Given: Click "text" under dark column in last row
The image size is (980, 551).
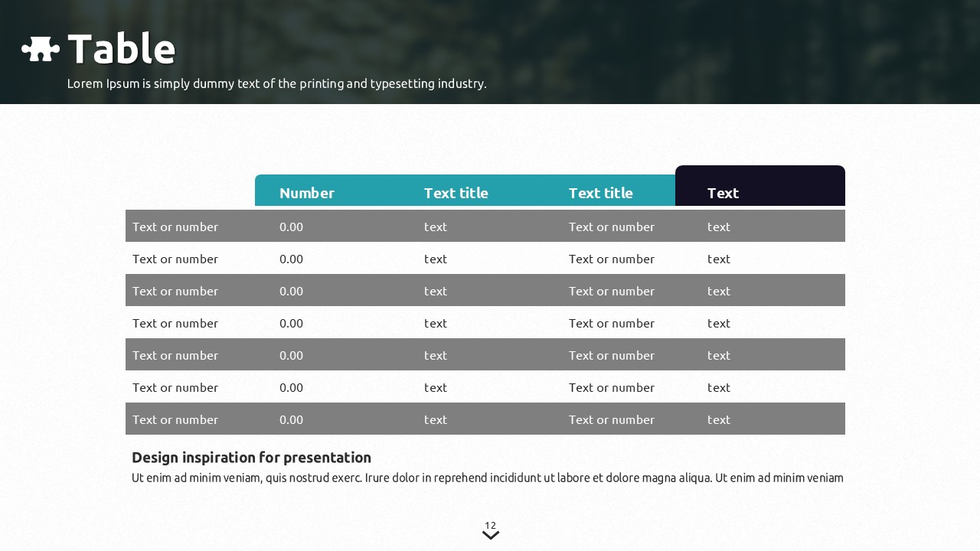Looking at the screenshot, I should coord(719,419).
